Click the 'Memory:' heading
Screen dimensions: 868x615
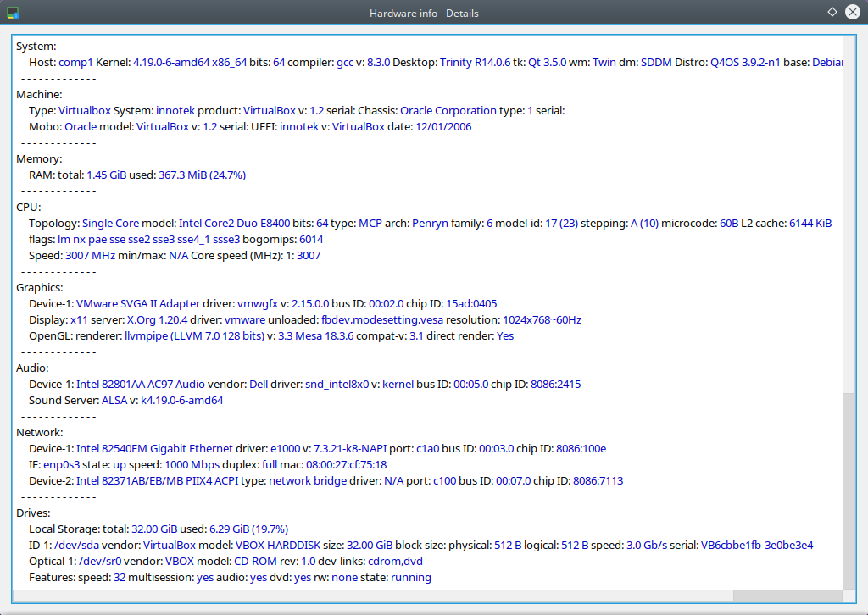point(39,159)
